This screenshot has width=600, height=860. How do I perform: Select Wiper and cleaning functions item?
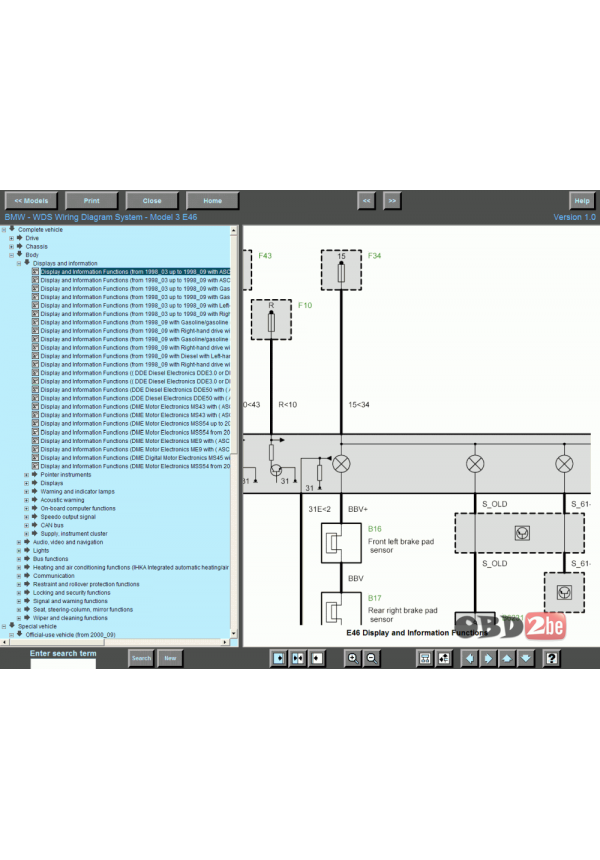(70, 618)
